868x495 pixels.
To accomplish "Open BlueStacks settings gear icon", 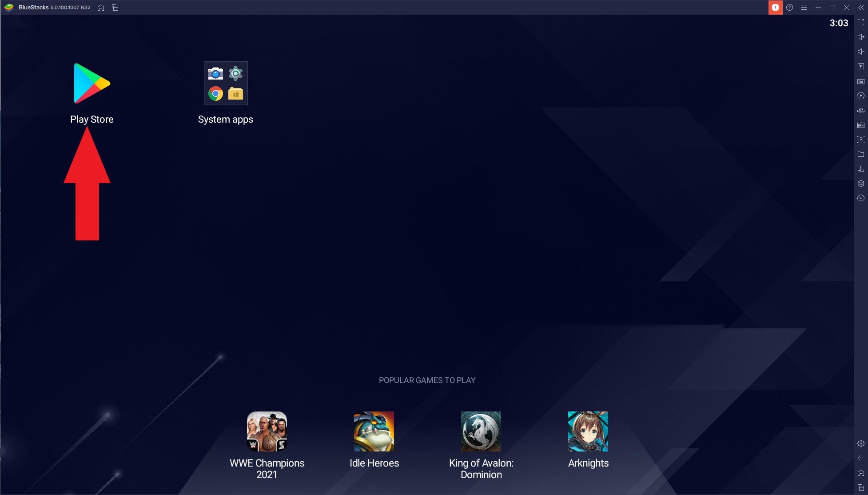I will (x=860, y=443).
